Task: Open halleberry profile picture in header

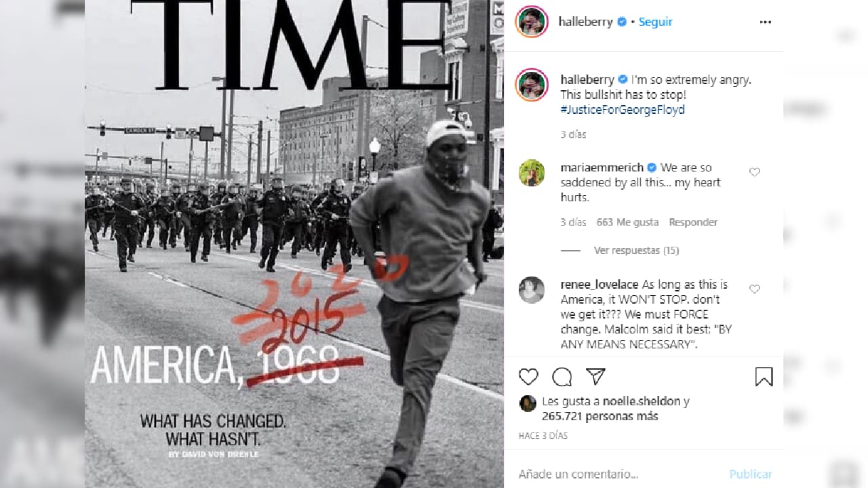Action: click(x=532, y=22)
